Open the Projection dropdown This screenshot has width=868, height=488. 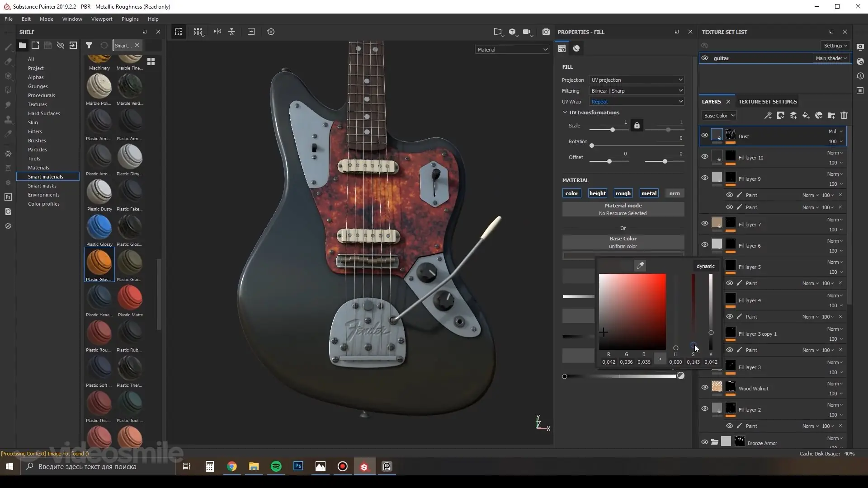[x=636, y=80]
